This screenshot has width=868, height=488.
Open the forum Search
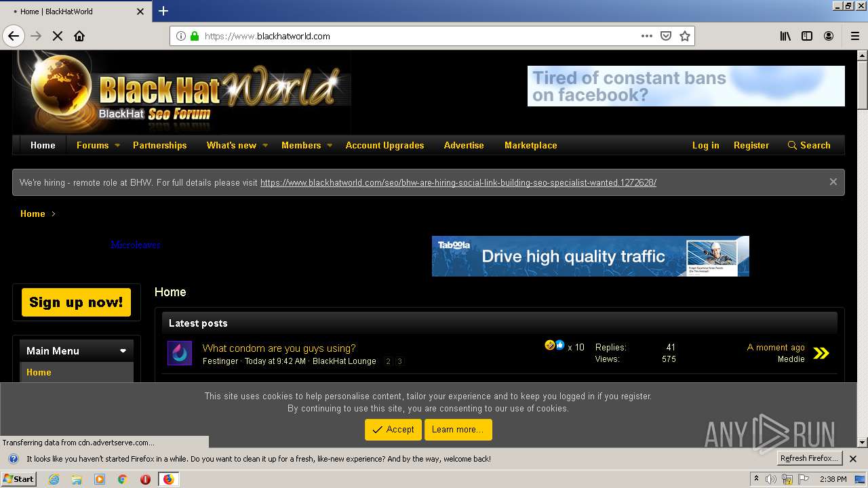[809, 145]
